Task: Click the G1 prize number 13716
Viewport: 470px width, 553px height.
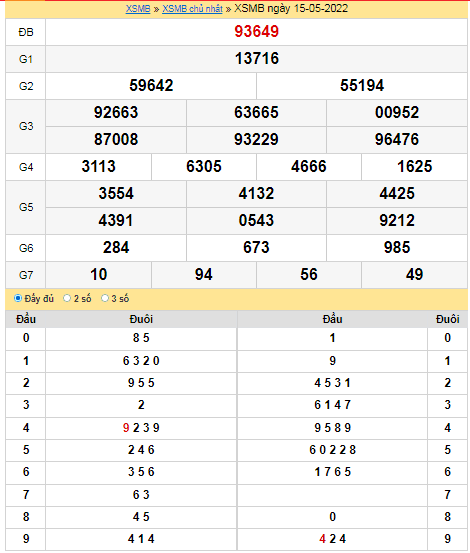Action: pos(257,59)
